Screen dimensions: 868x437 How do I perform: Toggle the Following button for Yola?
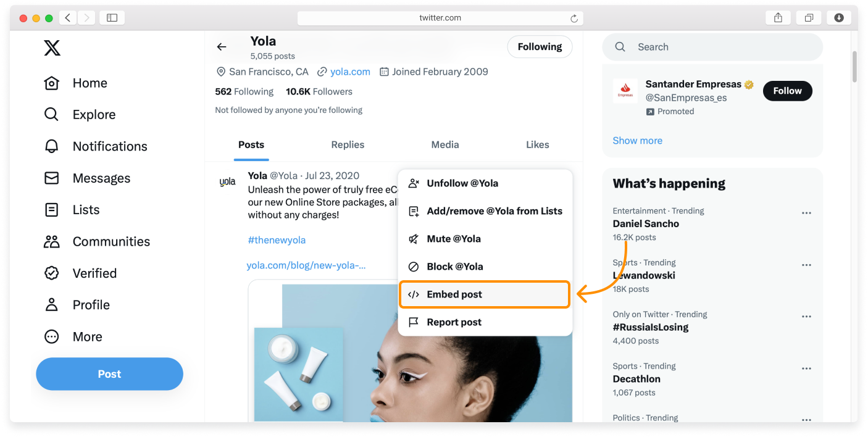click(x=540, y=47)
